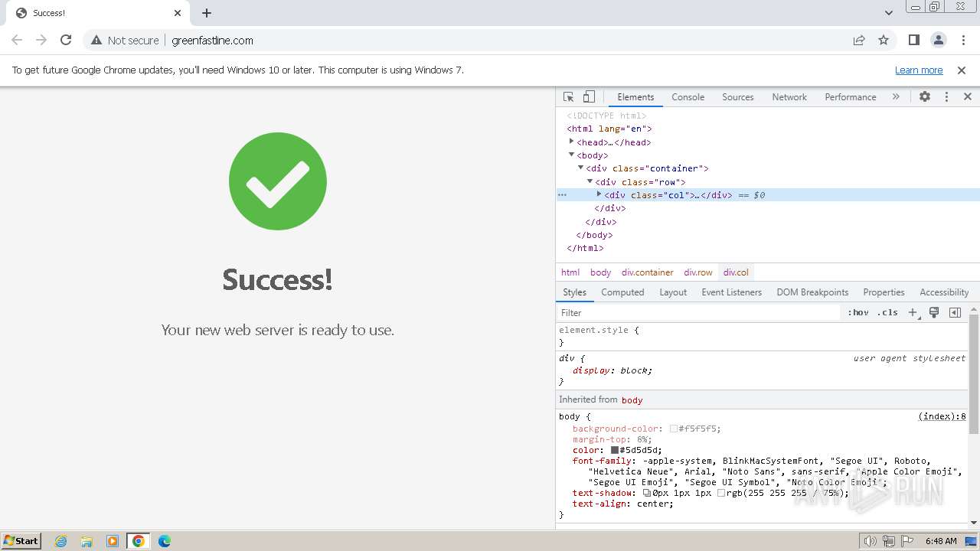Image resolution: width=980 pixels, height=551 pixels.
Task: Open DevTools settings gear
Action: click(925, 97)
